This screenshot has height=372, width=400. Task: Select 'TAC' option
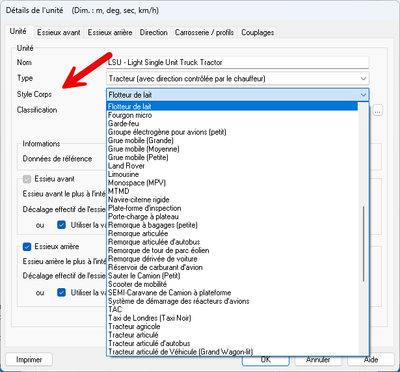point(232,310)
